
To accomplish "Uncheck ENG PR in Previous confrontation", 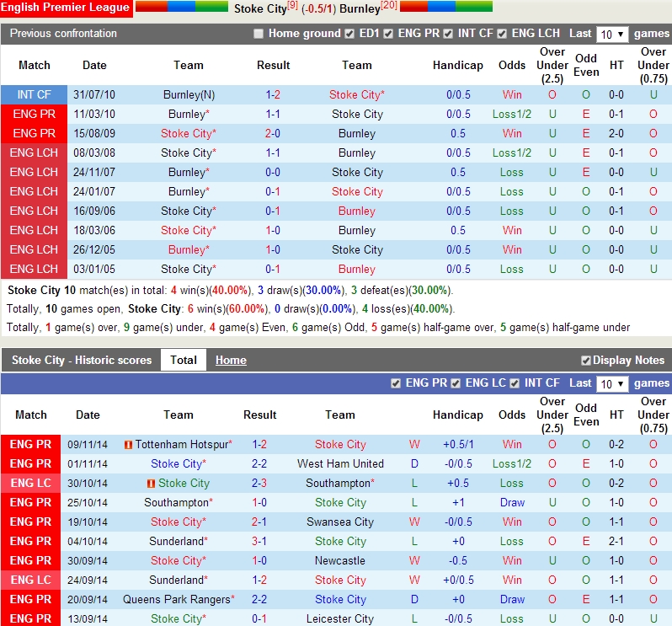I will [x=388, y=34].
